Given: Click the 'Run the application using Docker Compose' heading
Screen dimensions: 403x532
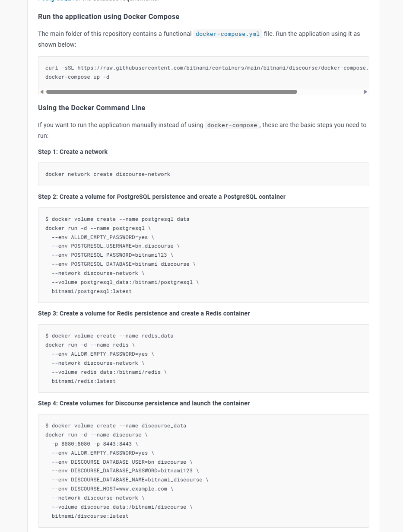Looking at the screenshot, I should click(x=108, y=17).
